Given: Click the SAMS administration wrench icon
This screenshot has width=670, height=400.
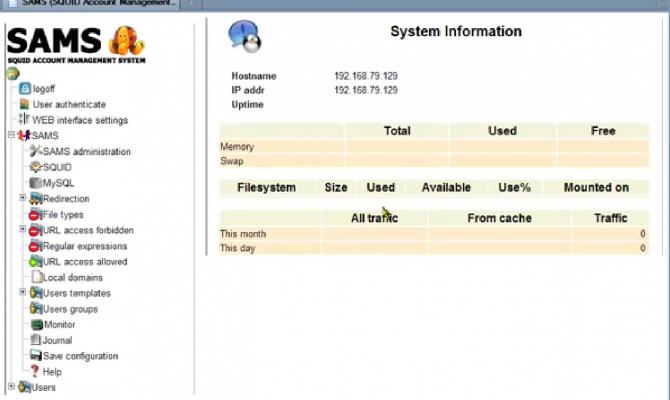Looking at the screenshot, I should (35, 151).
